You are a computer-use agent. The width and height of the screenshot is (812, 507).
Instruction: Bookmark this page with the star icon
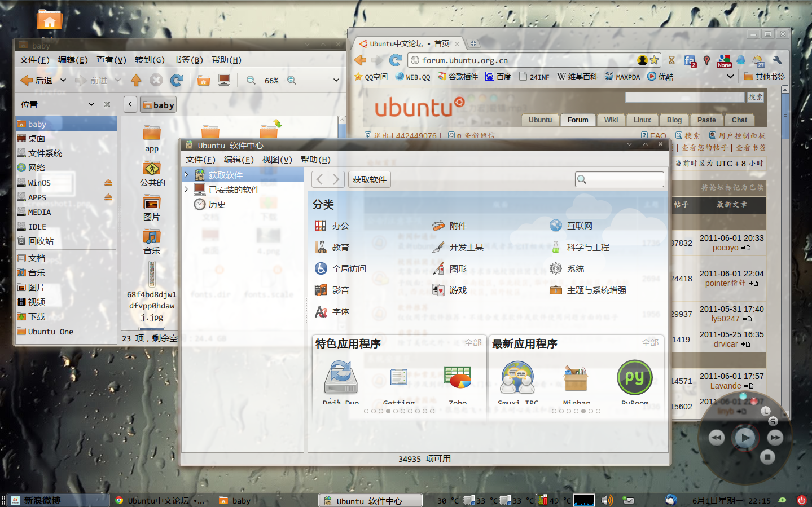[x=655, y=60]
